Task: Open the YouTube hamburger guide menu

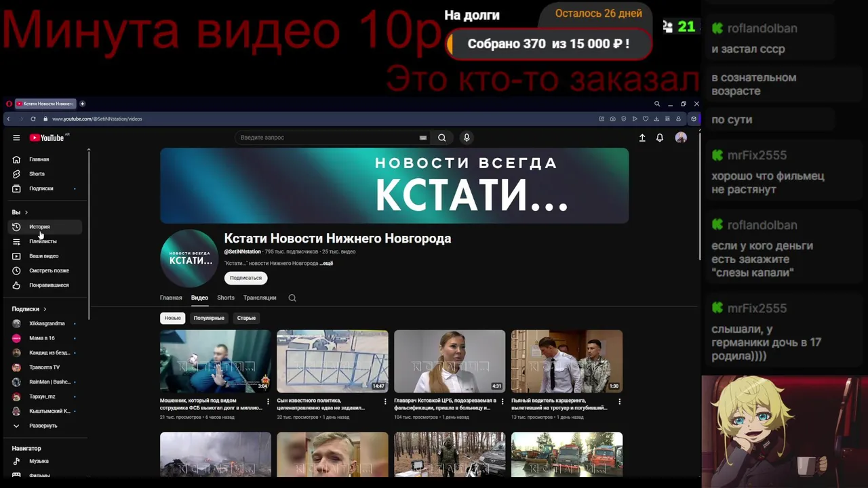Action: pos(16,138)
